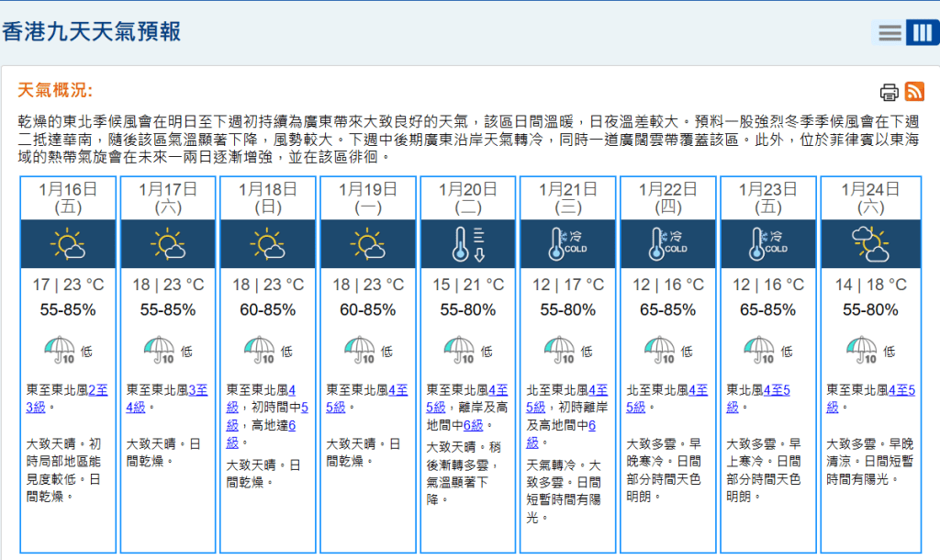Switch to the column view layout

click(x=919, y=34)
